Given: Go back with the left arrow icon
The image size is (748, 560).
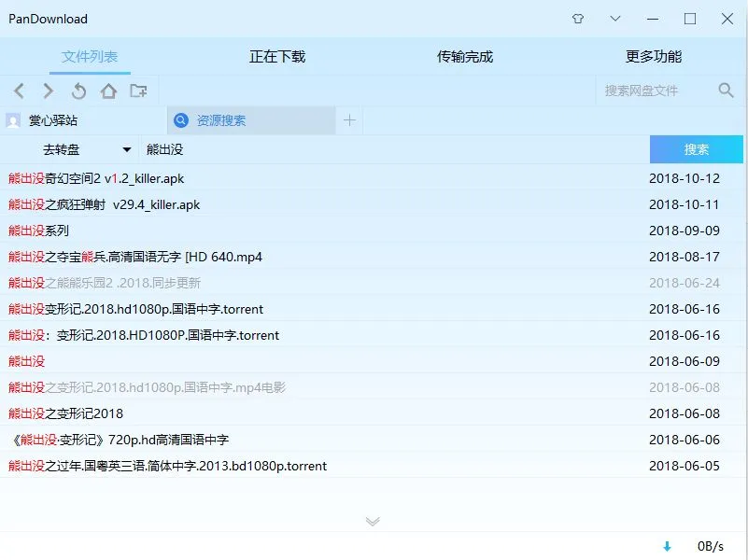Looking at the screenshot, I should point(19,91).
